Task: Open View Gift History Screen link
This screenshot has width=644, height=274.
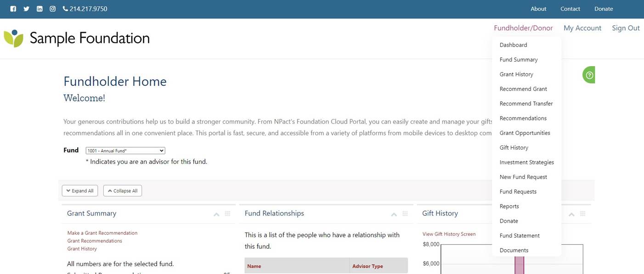Action: coord(449,234)
